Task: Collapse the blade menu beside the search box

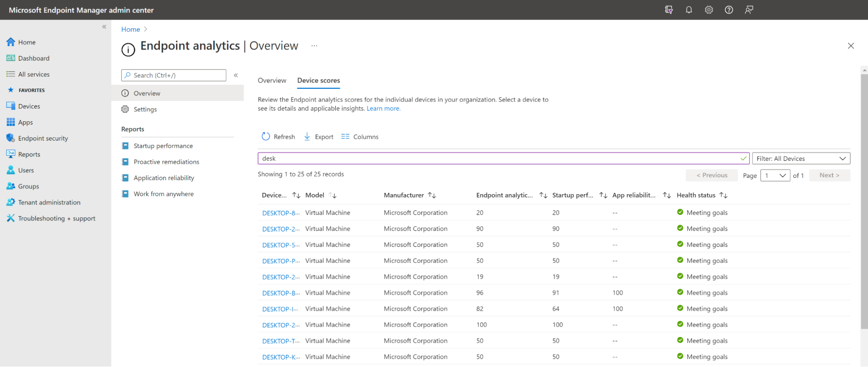Action: click(x=236, y=75)
